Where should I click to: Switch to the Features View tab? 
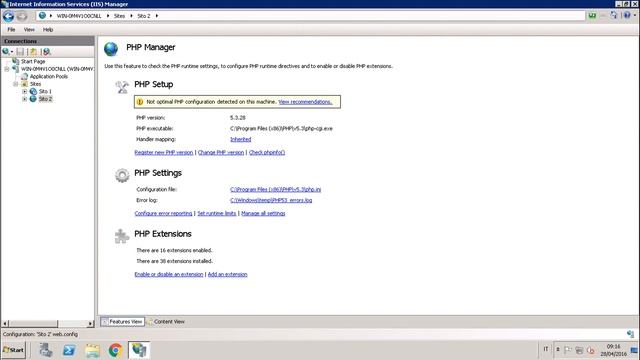click(x=122, y=322)
